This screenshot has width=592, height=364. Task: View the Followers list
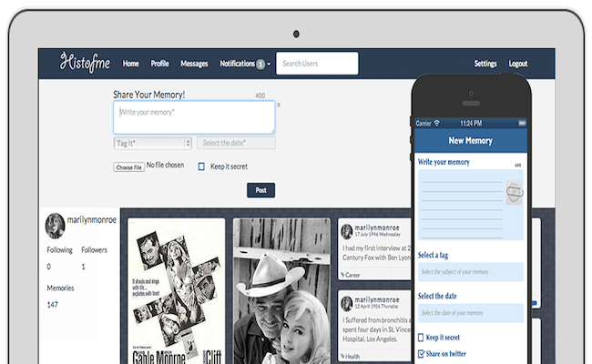click(x=94, y=249)
